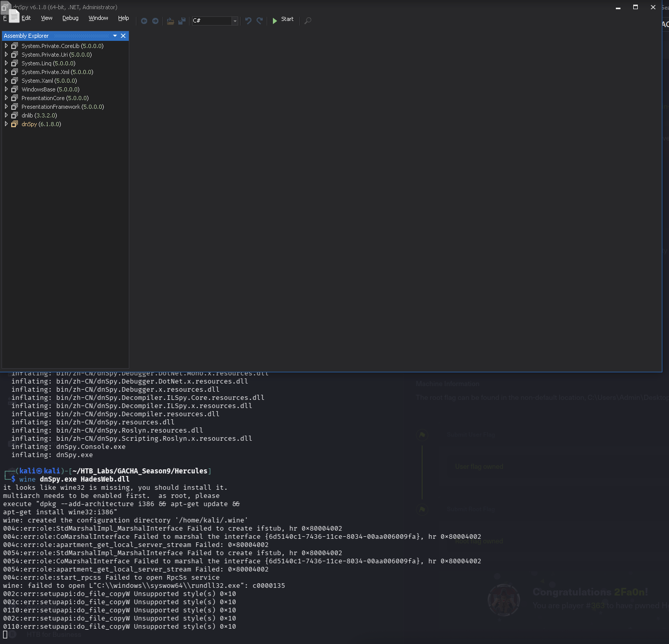
Task: Maximize the dnSpy window
Action: coord(635,7)
